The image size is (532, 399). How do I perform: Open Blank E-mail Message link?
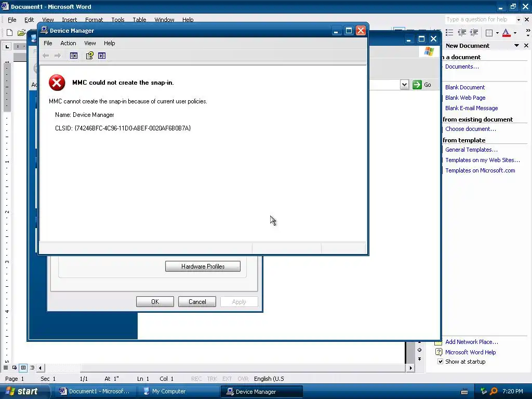pyautogui.click(x=471, y=108)
